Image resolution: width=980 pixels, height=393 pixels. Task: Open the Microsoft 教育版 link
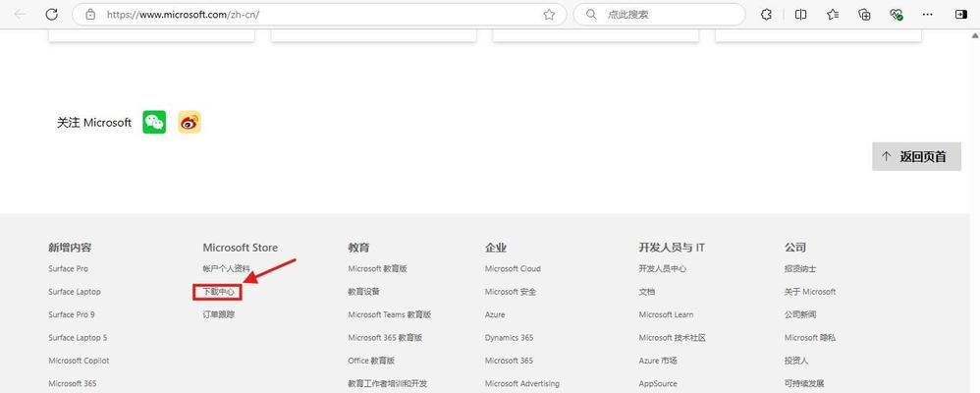pyautogui.click(x=377, y=269)
